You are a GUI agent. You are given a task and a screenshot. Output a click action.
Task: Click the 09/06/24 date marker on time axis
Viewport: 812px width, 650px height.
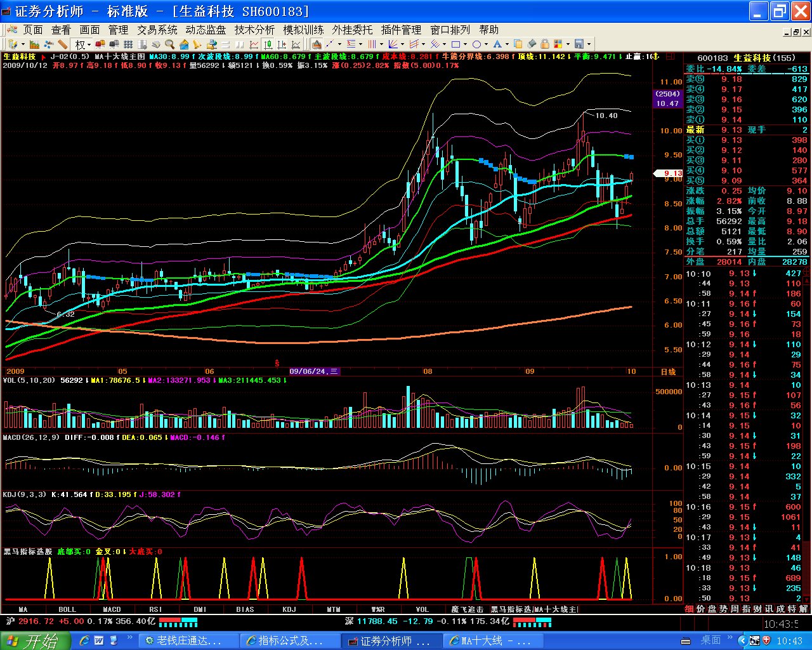coord(315,371)
